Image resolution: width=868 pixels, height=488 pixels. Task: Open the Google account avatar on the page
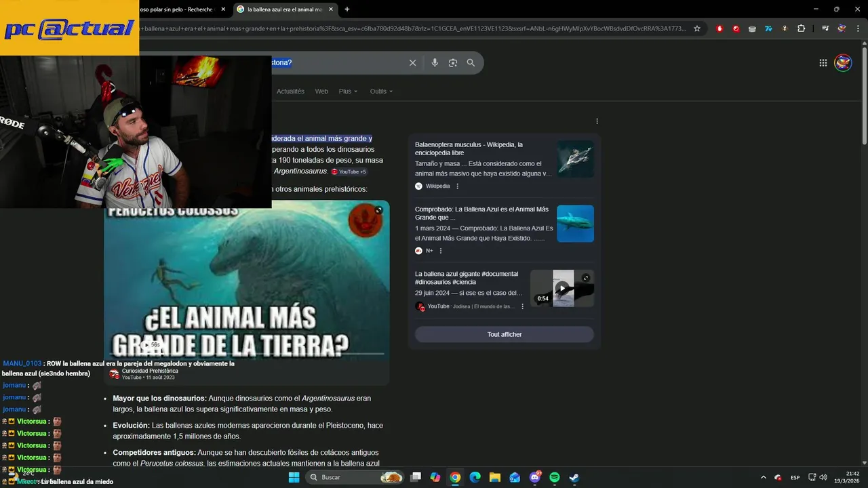(x=843, y=62)
